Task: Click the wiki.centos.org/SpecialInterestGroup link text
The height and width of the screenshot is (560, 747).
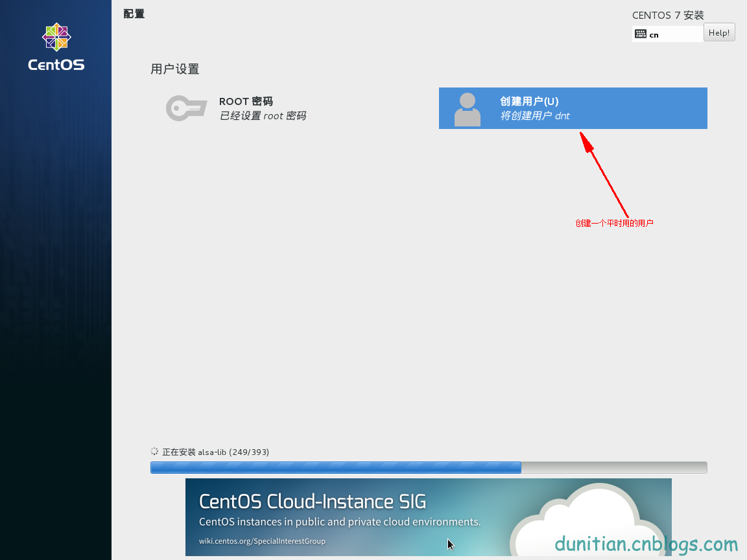Action: coord(262,541)
